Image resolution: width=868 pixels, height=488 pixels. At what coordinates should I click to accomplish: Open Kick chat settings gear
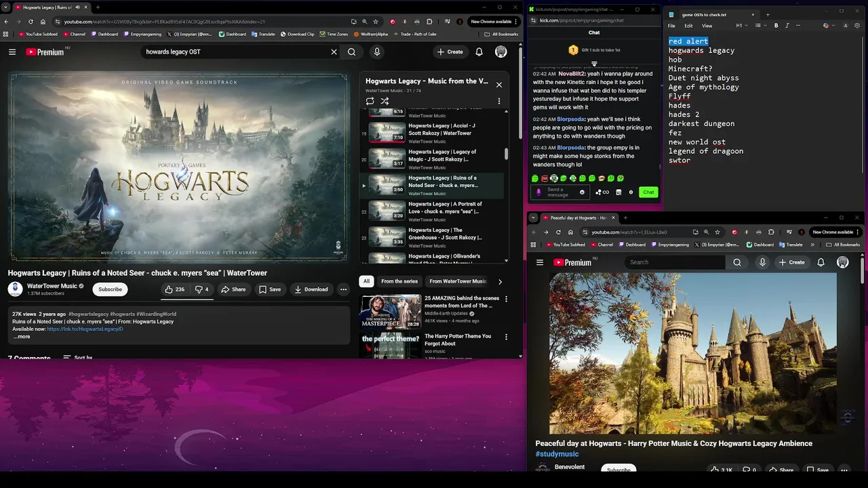(x=631, y=192)
